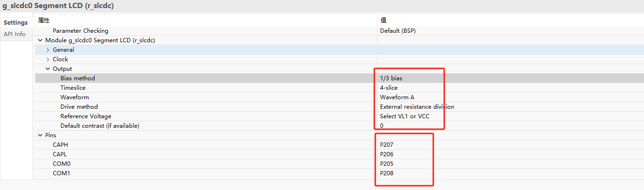Image resolution: width=644 pixels, height=190 pixels.
Task: Open the API Info tab
Action: point(15,34)
